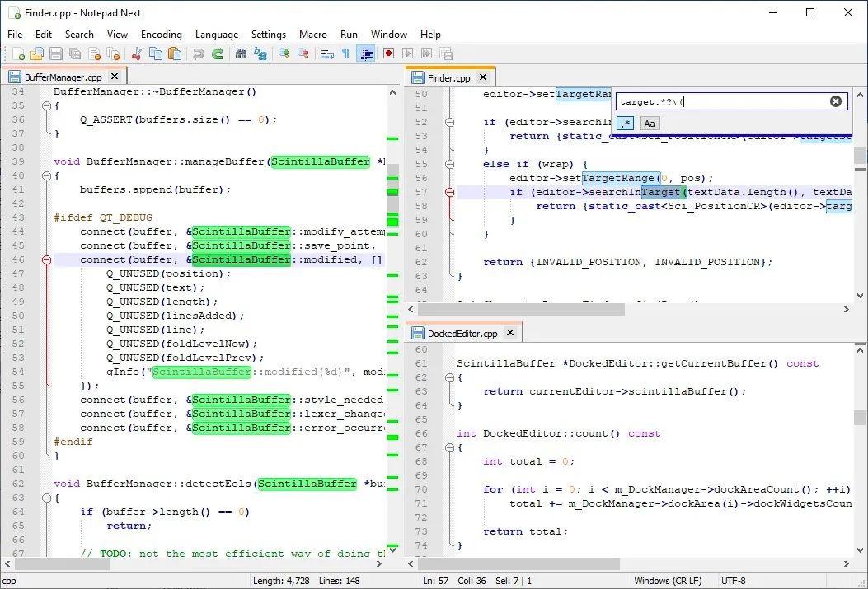This screenshot has height=589, width=868.
Task: Collapse fold at line 62 in DockedEditor.cpp
Action: coord(450,378)
